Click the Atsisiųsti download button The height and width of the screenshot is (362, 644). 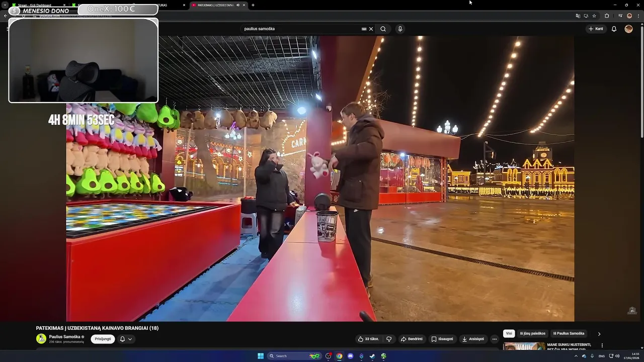473,339
